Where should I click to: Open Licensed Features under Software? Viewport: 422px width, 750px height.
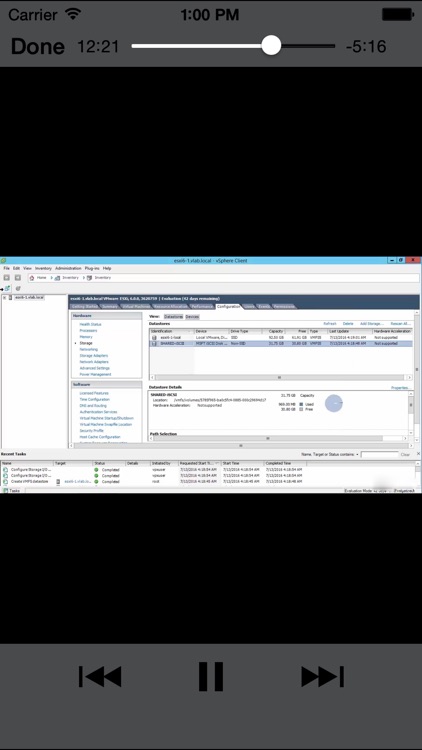(x=94, y=393)
